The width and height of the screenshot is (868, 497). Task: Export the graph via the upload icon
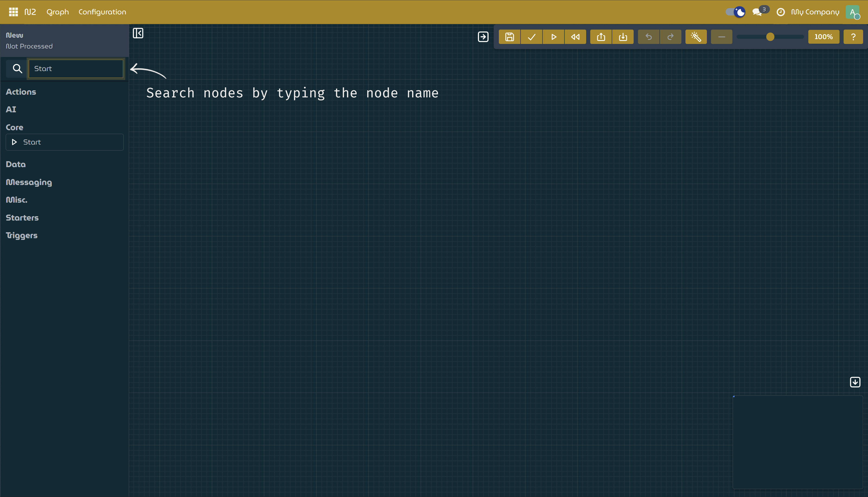point(601,37)
